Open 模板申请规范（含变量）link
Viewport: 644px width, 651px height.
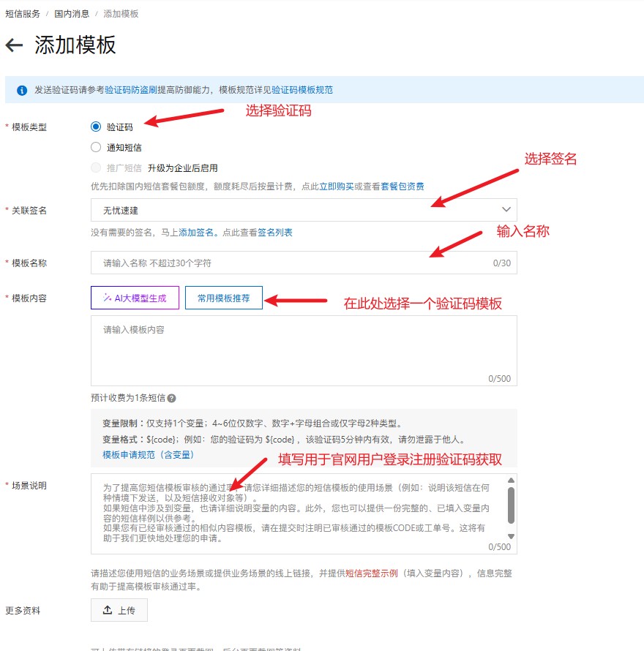tap(149, 455)
